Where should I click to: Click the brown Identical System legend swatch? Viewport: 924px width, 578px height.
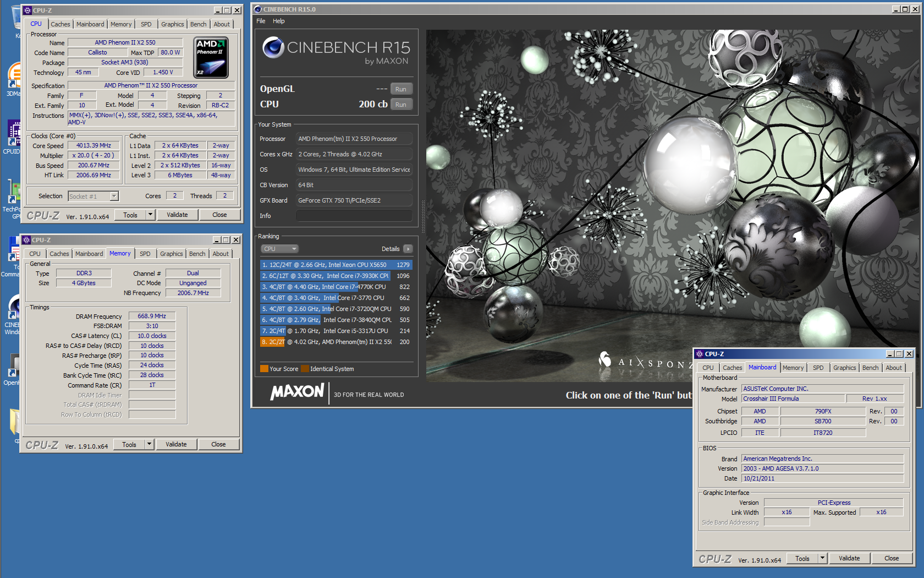click(305, 369)
